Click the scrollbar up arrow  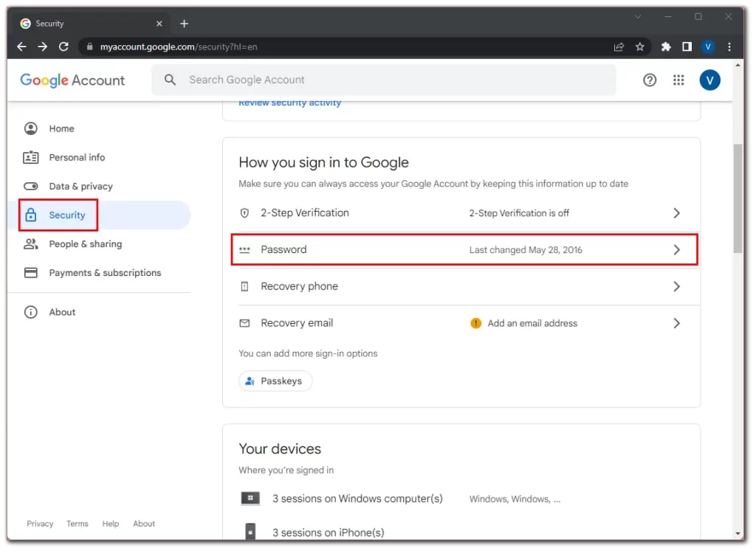coord(738,65)
